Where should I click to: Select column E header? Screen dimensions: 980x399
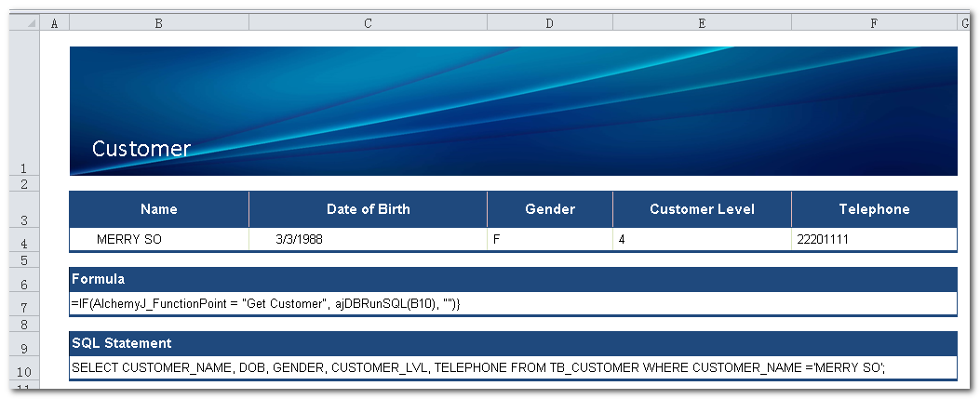tap(702, 23)
